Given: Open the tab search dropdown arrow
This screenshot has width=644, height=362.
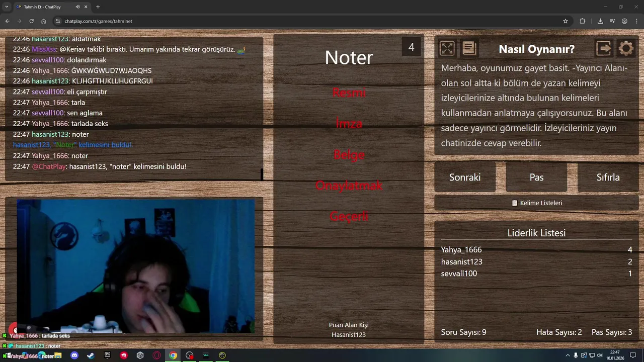Looking at the screenshot, I should coord(7,7).
